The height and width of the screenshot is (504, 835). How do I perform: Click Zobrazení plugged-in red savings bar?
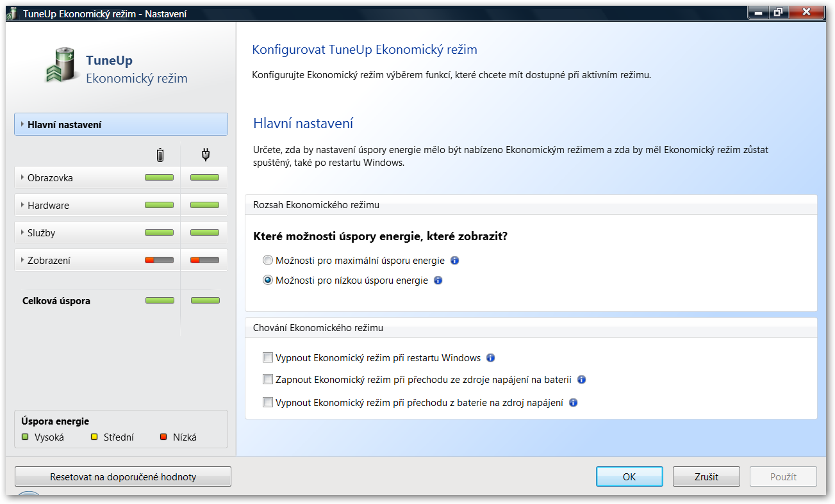click(x=205, y=260)
